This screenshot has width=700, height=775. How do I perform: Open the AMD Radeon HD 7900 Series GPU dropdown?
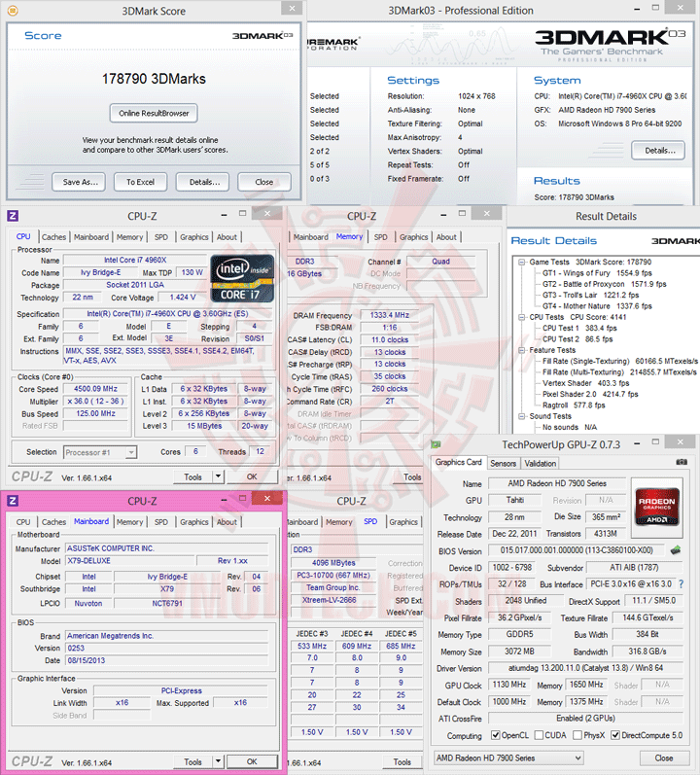coord(508,757)
